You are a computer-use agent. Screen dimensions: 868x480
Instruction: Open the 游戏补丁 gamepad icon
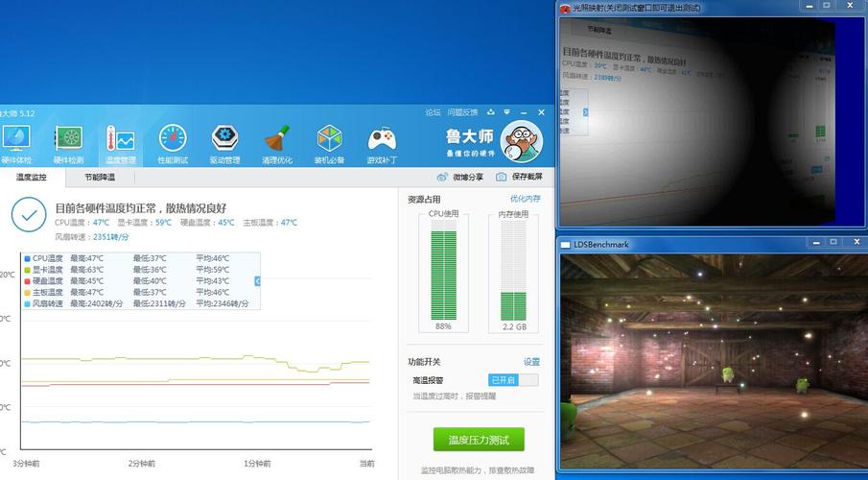[382, 138]
